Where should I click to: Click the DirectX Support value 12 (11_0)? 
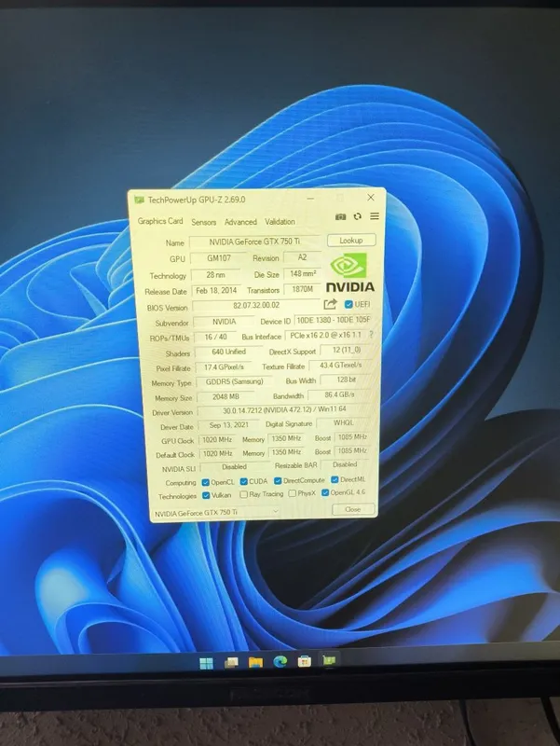tap(347, 351)
